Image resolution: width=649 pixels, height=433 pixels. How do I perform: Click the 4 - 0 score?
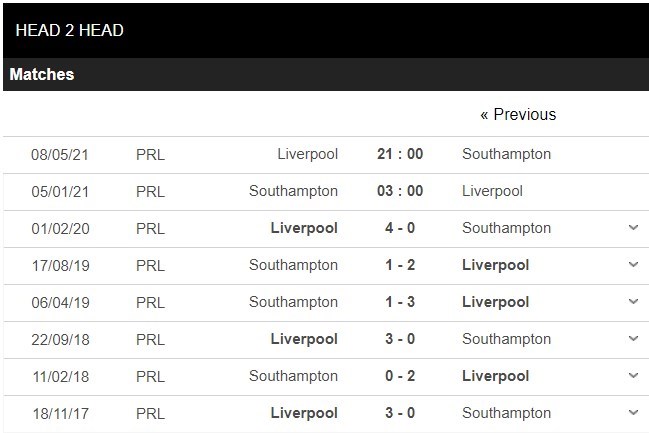400,228
